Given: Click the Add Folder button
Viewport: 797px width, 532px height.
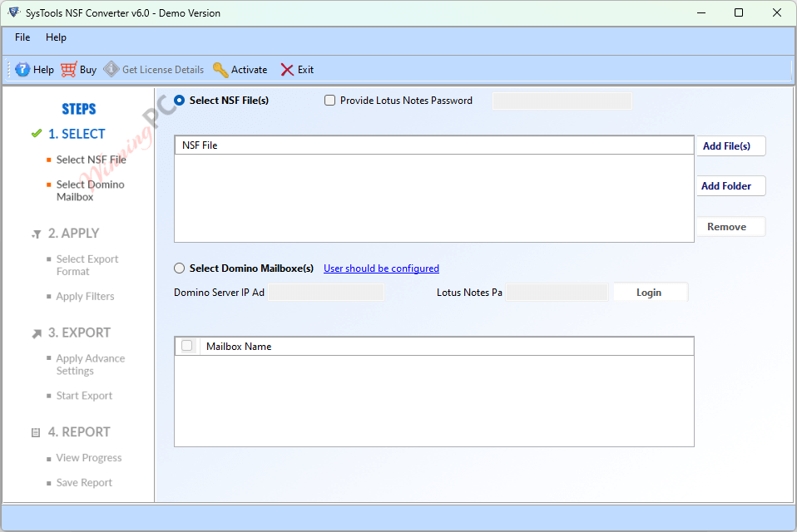Looking at the screenshot, I should pyautogui.click(x=730, y=186).
